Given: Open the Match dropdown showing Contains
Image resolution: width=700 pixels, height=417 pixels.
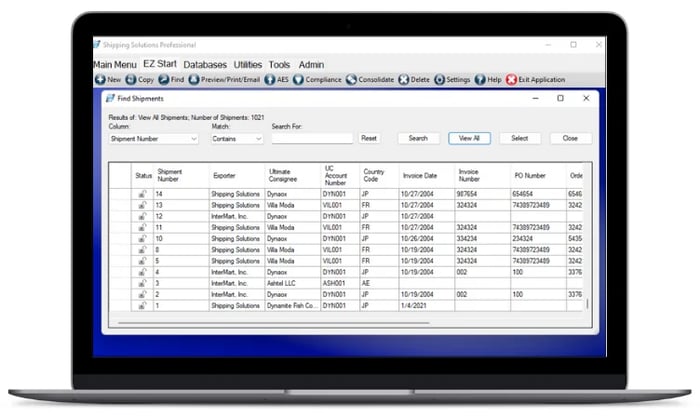Looking at the screenshot, I should 237,139.
